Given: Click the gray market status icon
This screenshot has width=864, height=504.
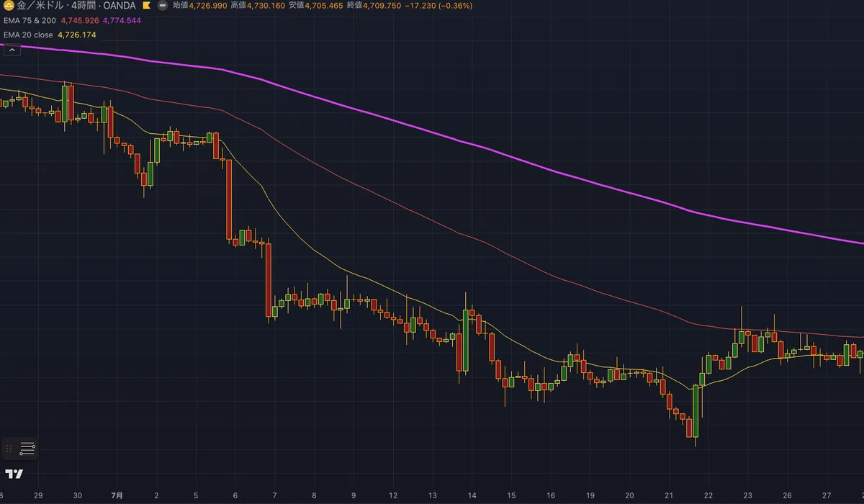Looking at the screenshot, I should point(163,6).
